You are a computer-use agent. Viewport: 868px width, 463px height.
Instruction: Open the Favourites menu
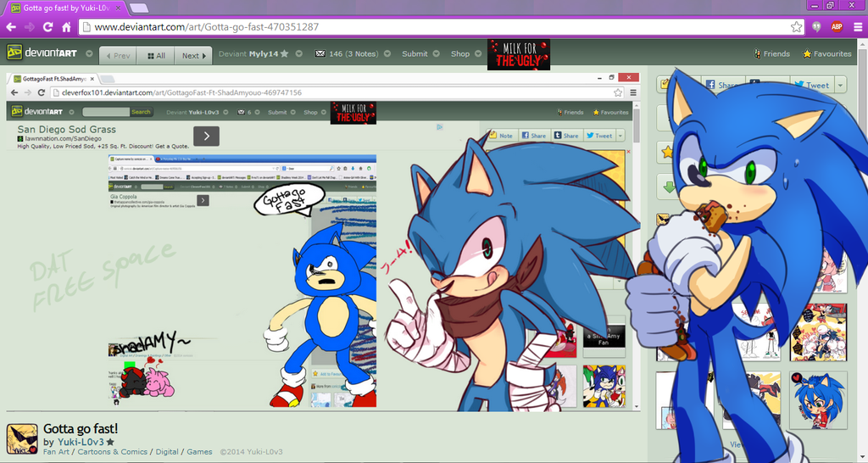pyautogui.click(x=827, y=53)
